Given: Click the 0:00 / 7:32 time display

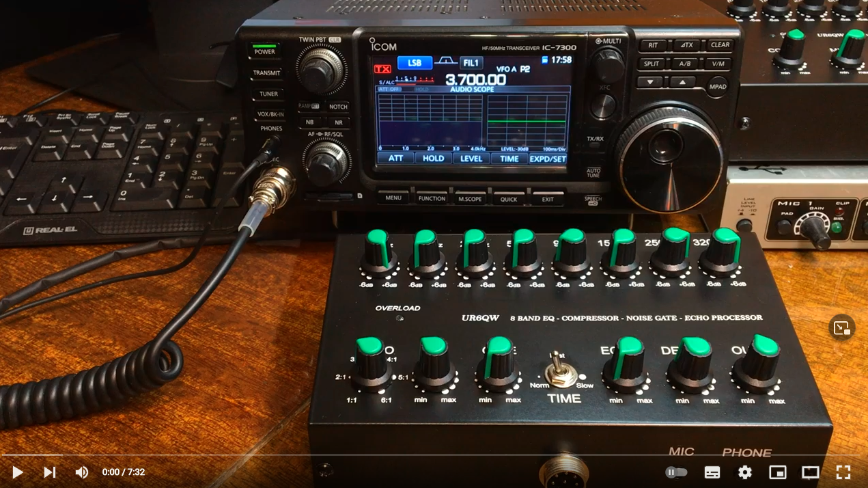Looking at the screenshot, I should (x=124, y=472).
